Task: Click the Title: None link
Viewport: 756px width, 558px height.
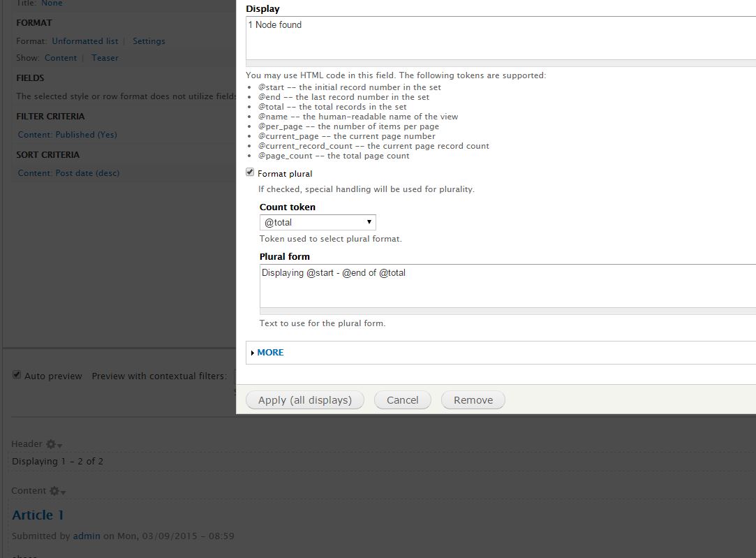Action: coord(51,3)
